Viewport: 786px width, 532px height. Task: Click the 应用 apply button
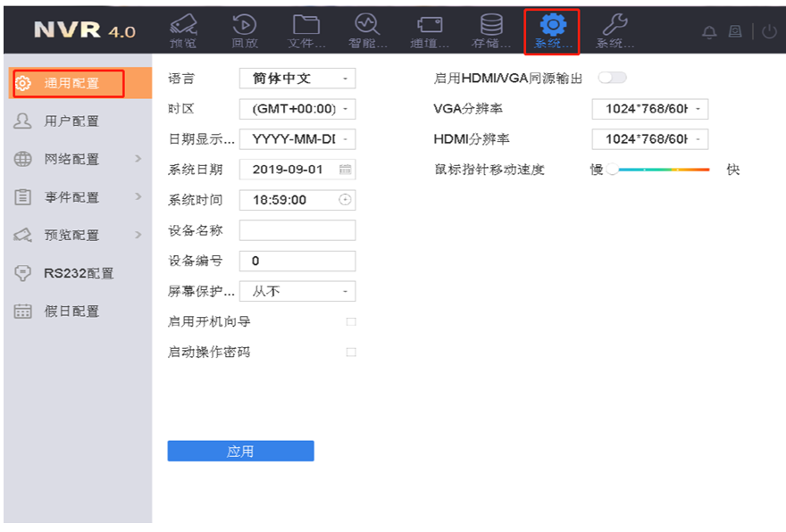click(x=240, y=452)
